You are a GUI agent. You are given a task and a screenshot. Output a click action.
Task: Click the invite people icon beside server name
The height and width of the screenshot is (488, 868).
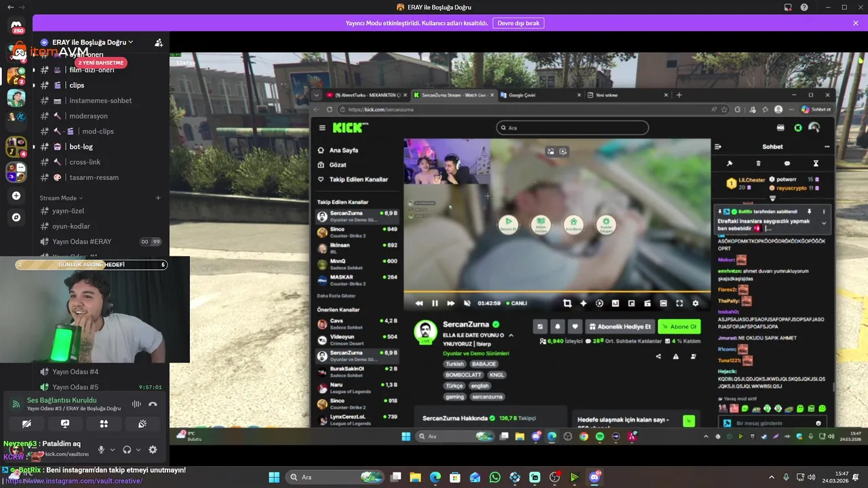click(159, 42)
